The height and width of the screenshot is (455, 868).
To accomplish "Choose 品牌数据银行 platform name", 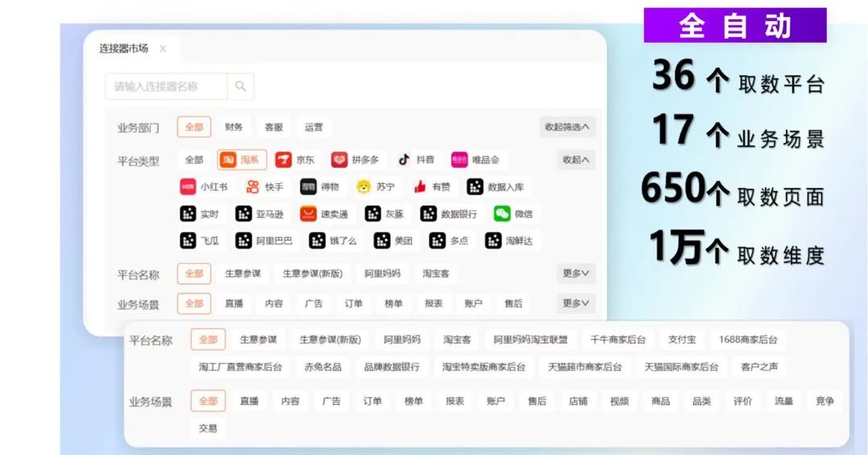I will (392, 367).
